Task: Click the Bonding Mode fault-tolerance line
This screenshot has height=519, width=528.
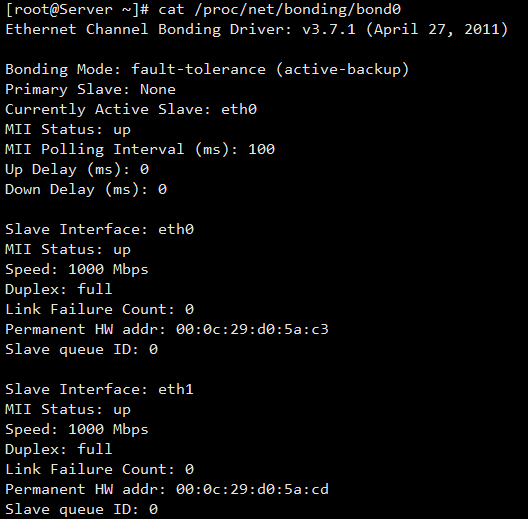Action: tap(207, 69)
